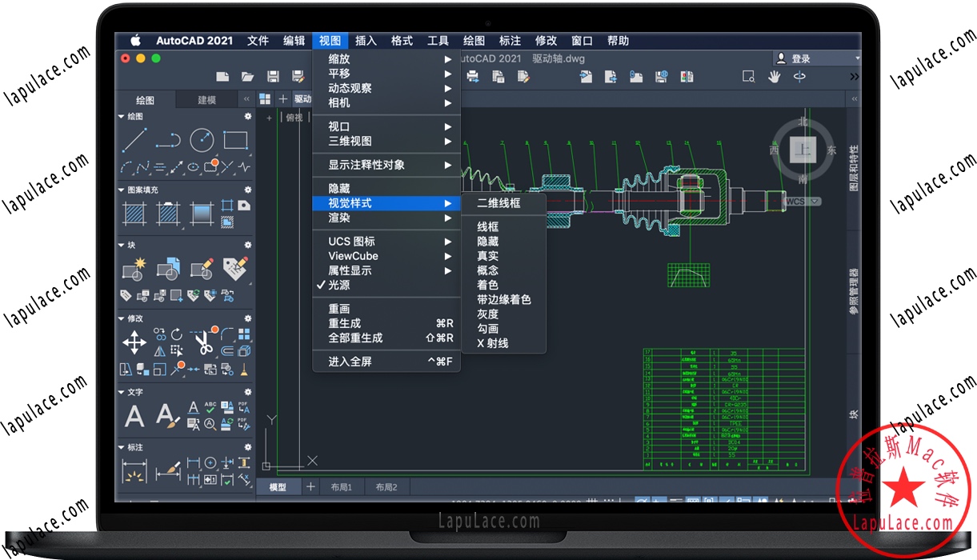Click the Plot/Print icon in toolbar
The image size is (977, 560).
click(473, 77)
